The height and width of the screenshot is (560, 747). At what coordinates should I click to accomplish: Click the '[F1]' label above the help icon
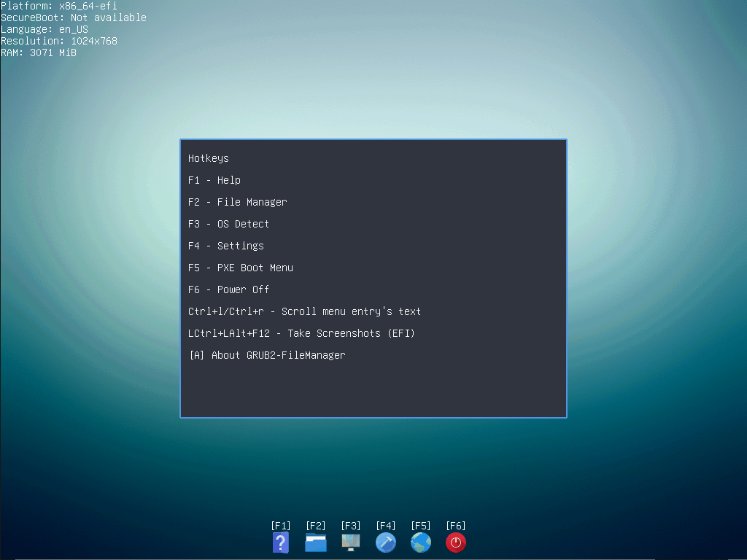[281, 526]
